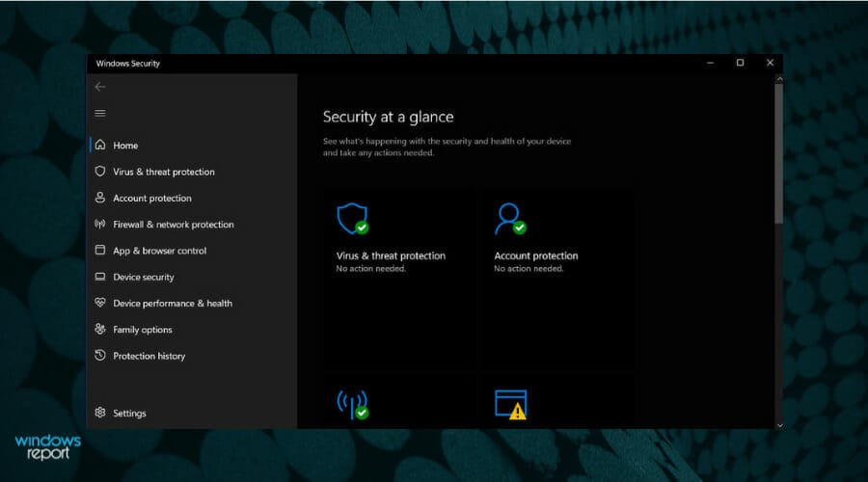Click the App & browser window icon in sidebar

click(100, 250)
